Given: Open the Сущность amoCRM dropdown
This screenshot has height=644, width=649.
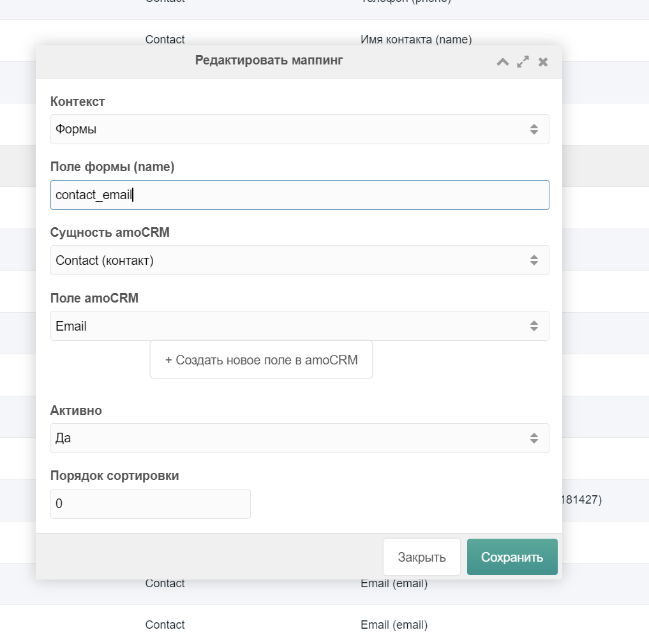Looking at the screenshot, I should tap(299, 260).
